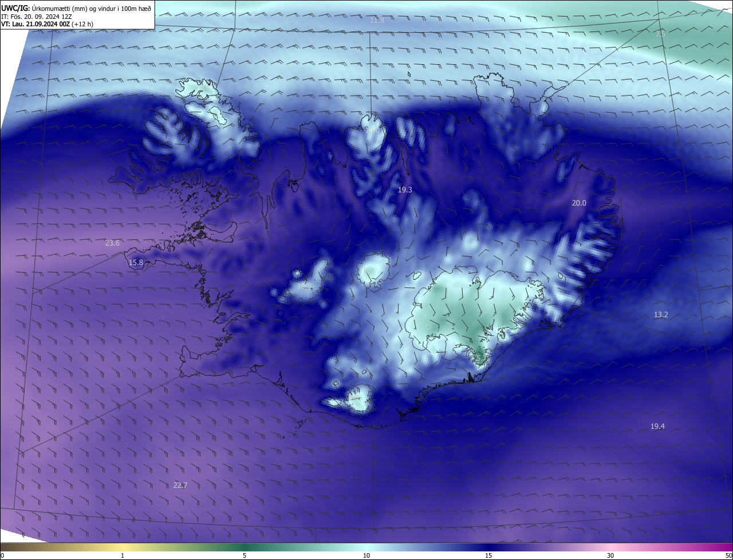Click the 15 tick on the color scale

pos(488,555)
